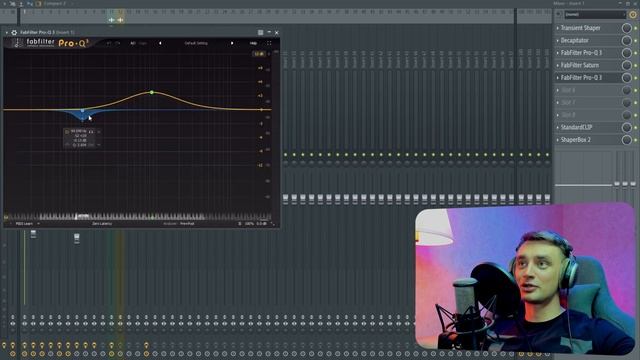
Task: Click the StandardCLIP mix level knob
Action: [x=627, y=127]
